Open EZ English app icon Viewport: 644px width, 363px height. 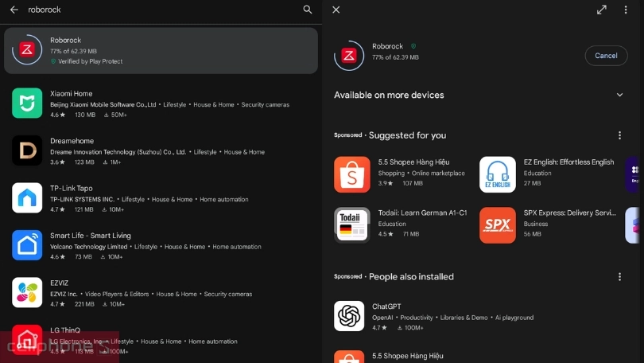pos(498,174)
